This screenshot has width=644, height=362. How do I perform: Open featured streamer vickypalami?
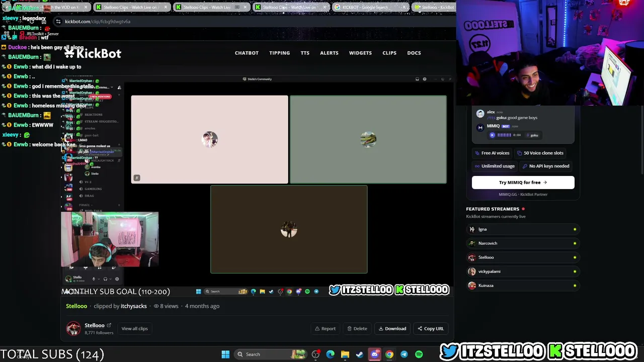pos(523,271)
